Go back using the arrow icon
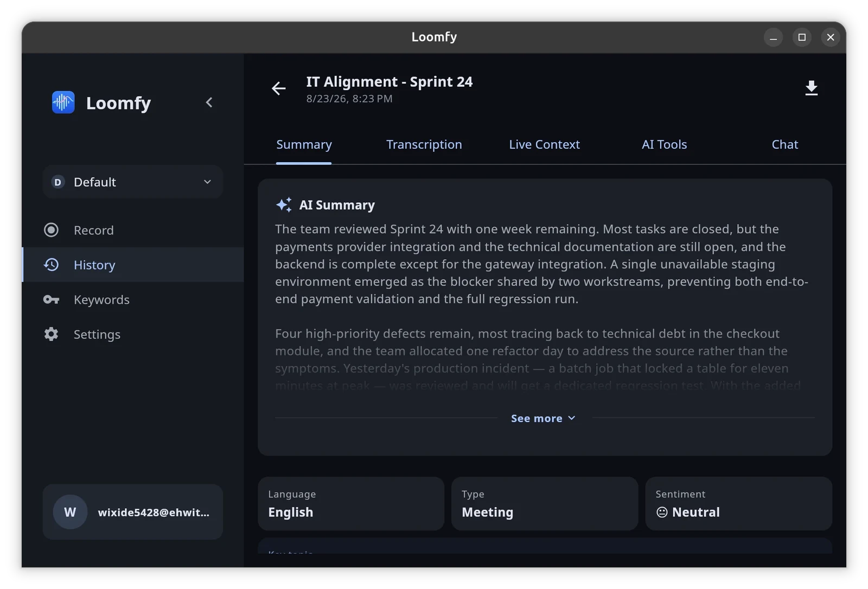This screenshot has width=868, height=589. [x=278, y=88]
